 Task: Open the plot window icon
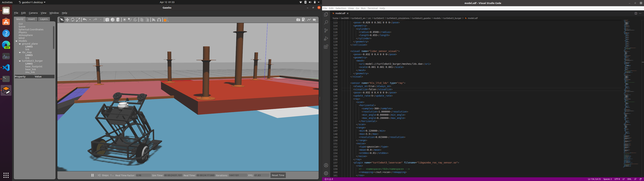(309, 20)
